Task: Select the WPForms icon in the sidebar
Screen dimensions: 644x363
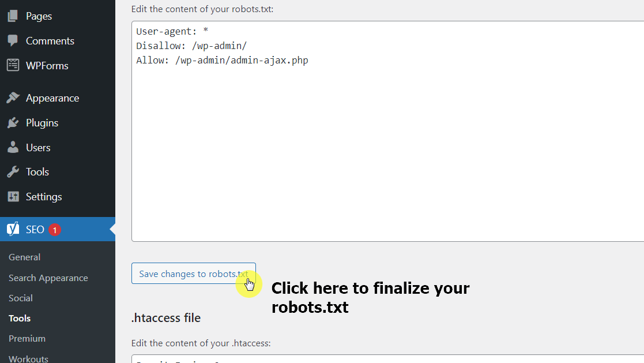Action: click(12, 65)
